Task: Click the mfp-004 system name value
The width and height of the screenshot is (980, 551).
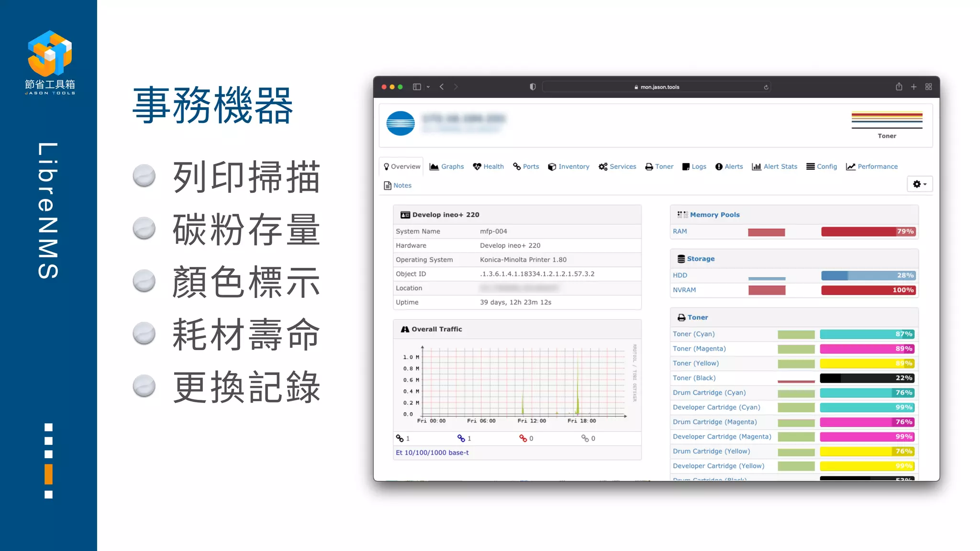Action: click(493, 231)
